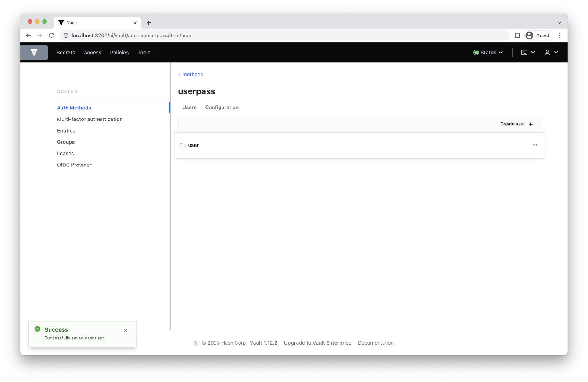Select Leases in sidebar

click(x=65, y=153)
